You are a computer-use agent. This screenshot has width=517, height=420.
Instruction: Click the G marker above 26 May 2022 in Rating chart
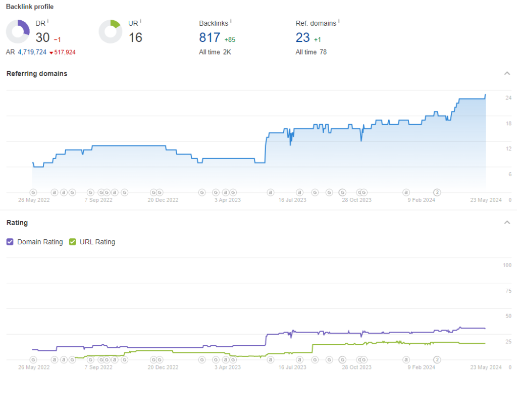pyautogui.click(x=33, y=359)
